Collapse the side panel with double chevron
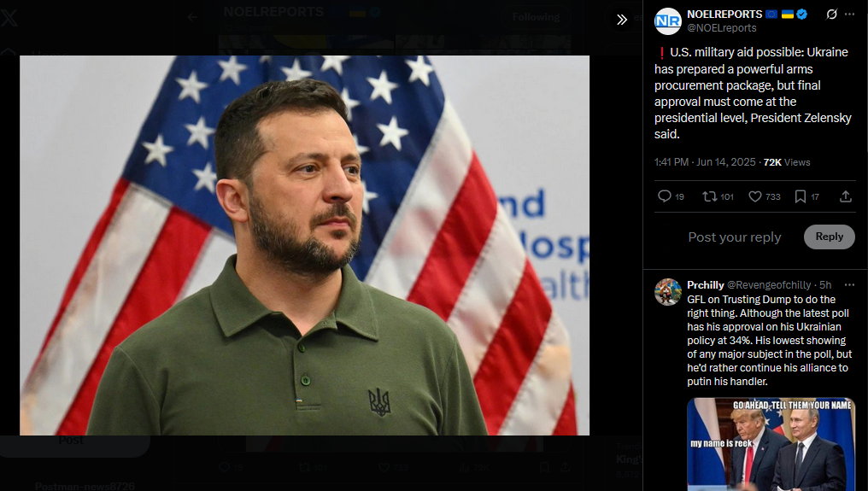Image resolution: width=868 pixels, height=491 pixels. 622,20
